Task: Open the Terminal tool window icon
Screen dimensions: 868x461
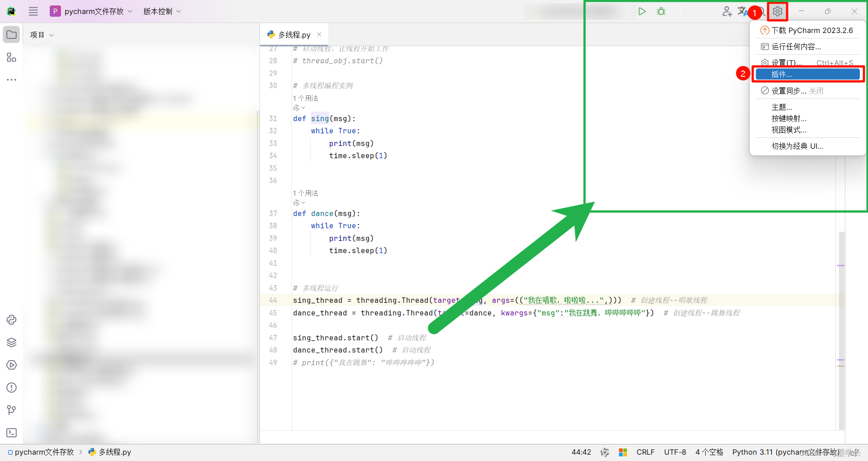Action: [x=11, y=433]
